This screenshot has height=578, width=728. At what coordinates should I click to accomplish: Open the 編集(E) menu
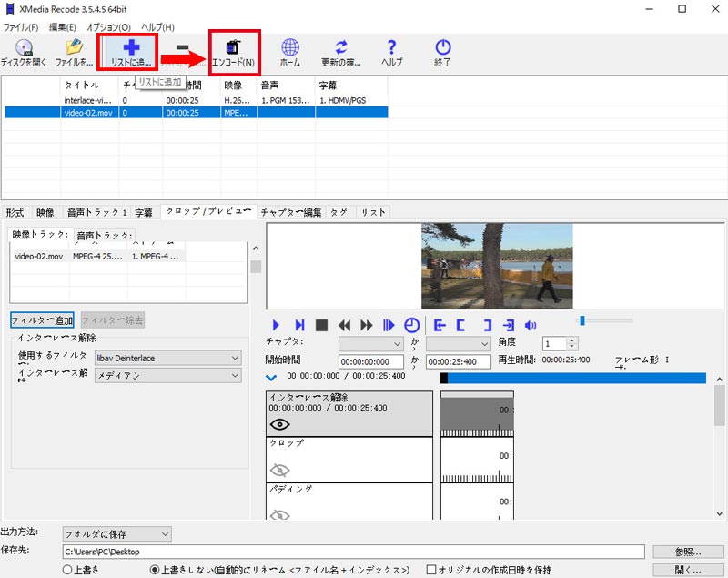tap(63, 27)
